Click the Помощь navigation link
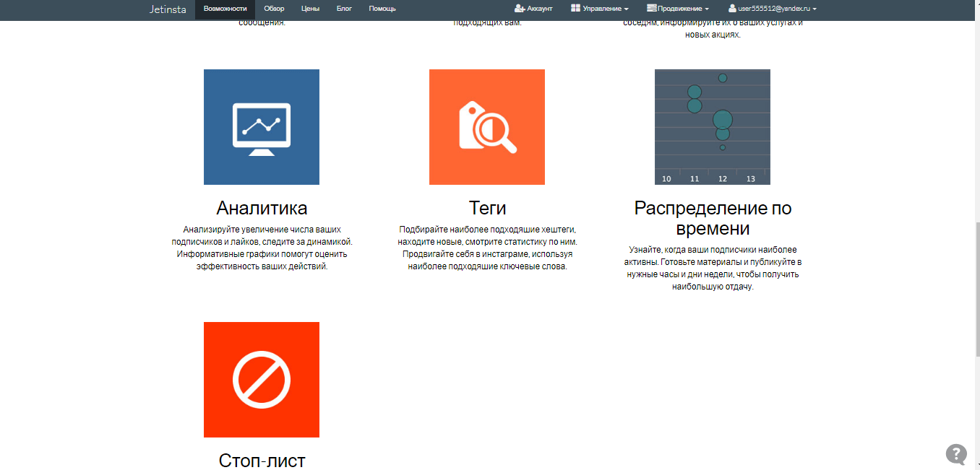 click(x=382, y=9)
